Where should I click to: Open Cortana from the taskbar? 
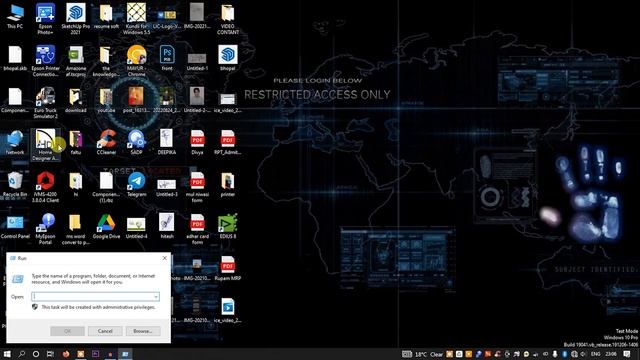36,354
